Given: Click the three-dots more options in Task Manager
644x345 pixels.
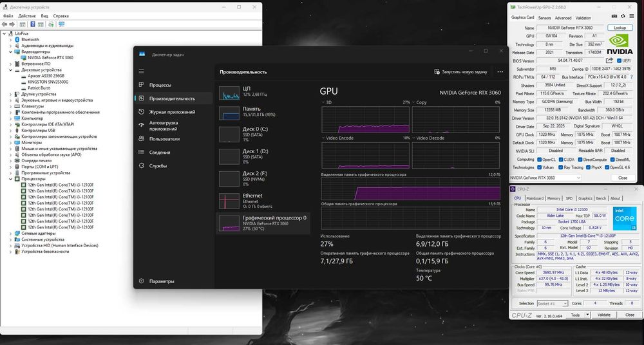Looking at the screenshot, I should click(x=500, y=71).
